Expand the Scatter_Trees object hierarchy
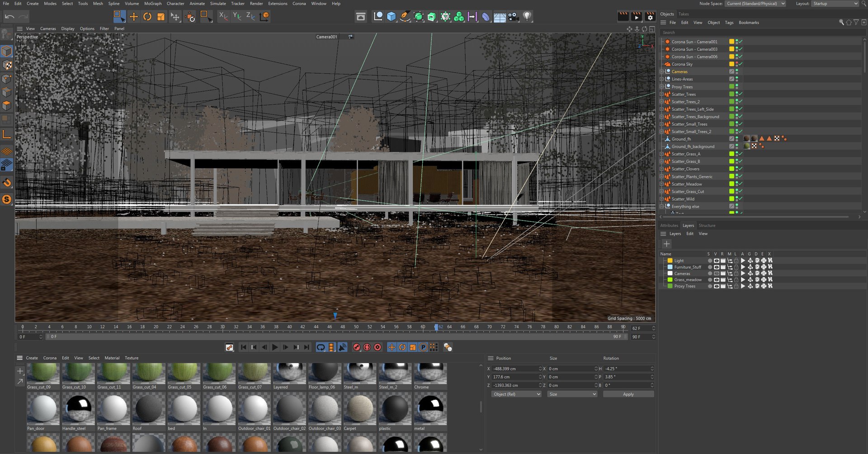Image resolution: width=868 pixels, height=454 pixels. pos(661,94)
